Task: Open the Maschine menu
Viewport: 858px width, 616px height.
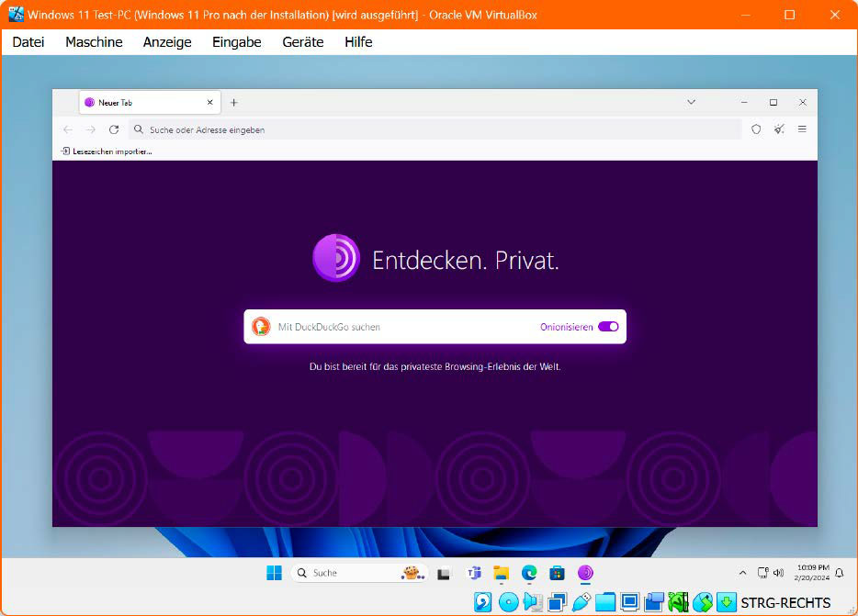Action: point(94,42)
